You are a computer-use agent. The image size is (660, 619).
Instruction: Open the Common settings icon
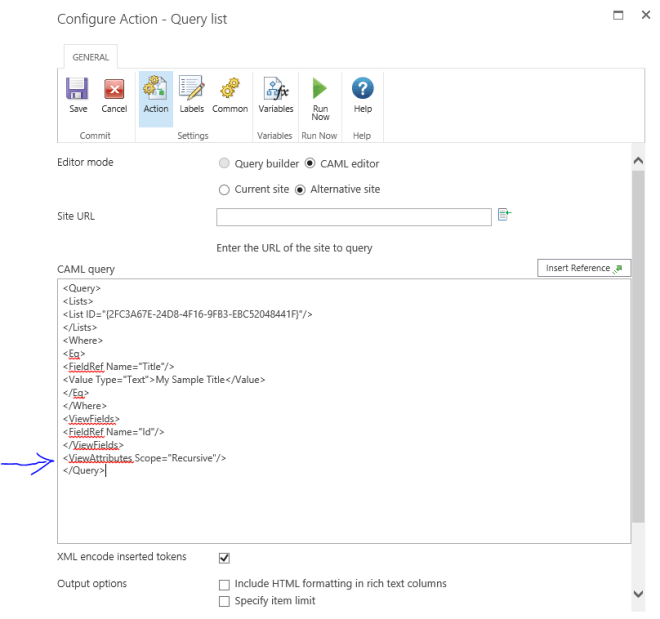(x=229, y=90)
